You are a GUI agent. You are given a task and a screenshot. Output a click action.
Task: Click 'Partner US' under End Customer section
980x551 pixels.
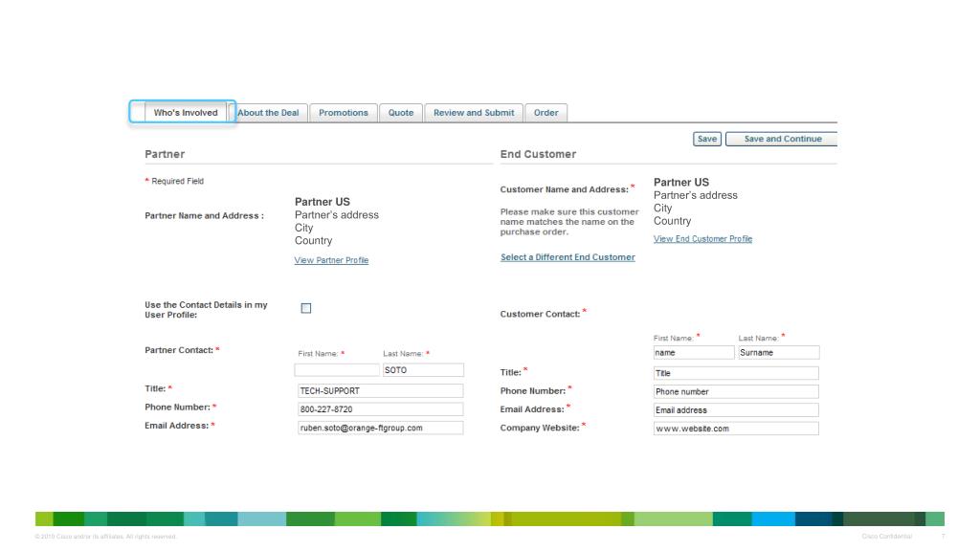point(681,183)
